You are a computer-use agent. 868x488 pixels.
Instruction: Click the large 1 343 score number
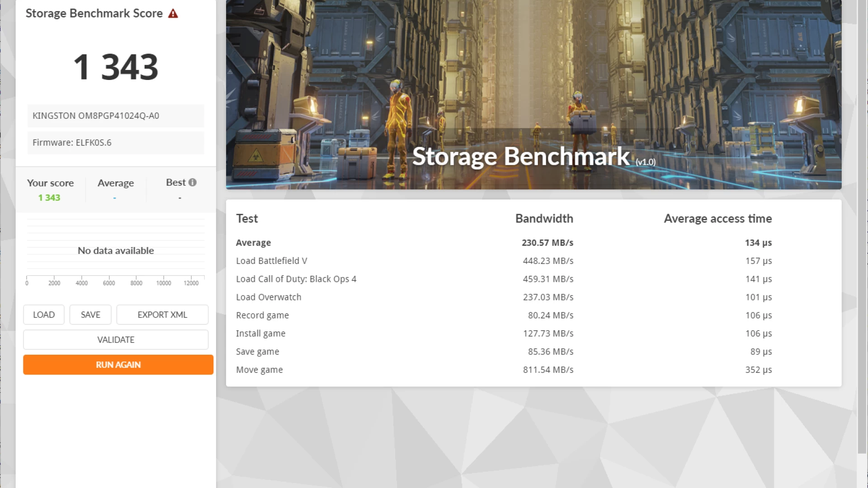116,67
